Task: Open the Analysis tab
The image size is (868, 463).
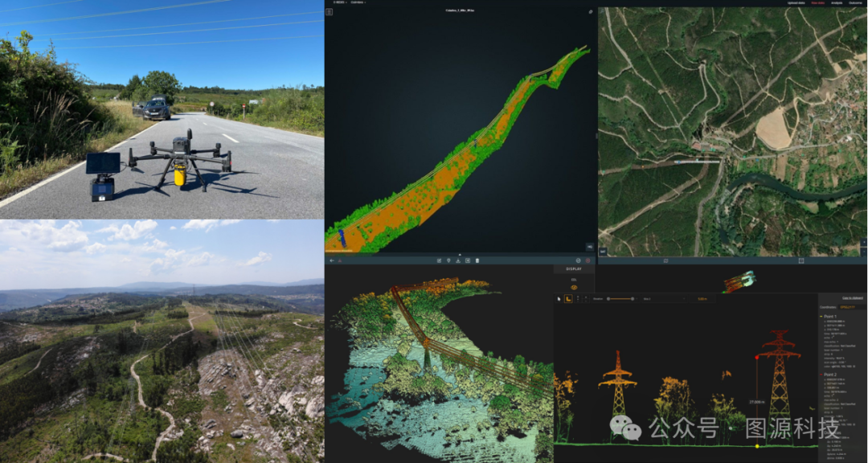Action: 837,3
